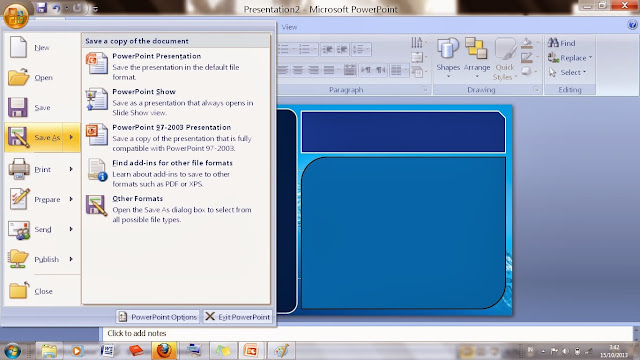The image size is (640, 360).
Task: Click Convert to SmartArt icon
Action: pos(417,72)
